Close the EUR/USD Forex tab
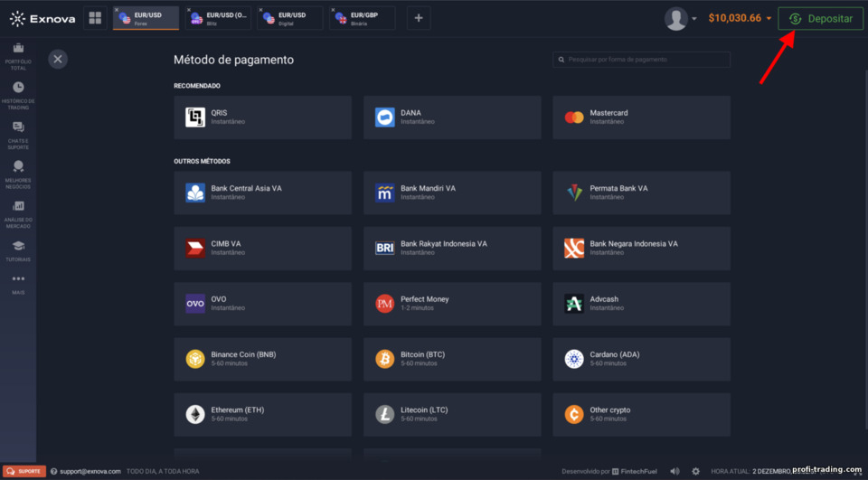Viewport: 868px width, 480px height. (x=117, y=10)
